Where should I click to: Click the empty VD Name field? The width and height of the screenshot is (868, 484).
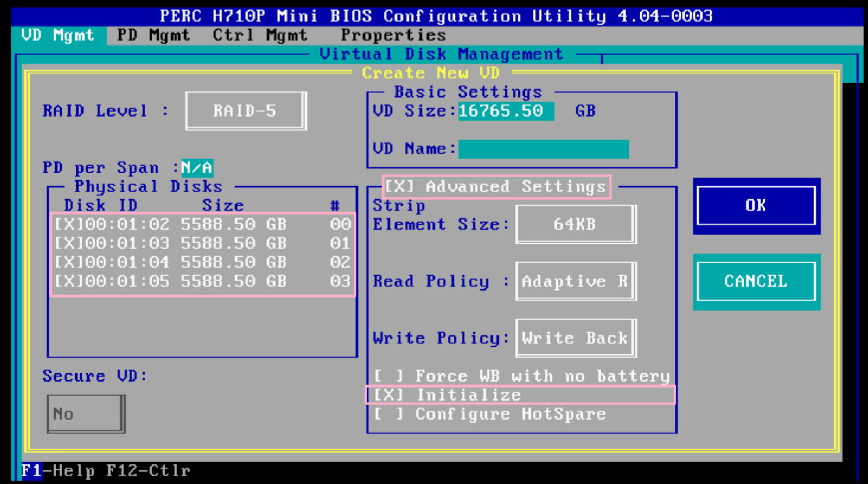pyautogui.click(x=544, y=149)
